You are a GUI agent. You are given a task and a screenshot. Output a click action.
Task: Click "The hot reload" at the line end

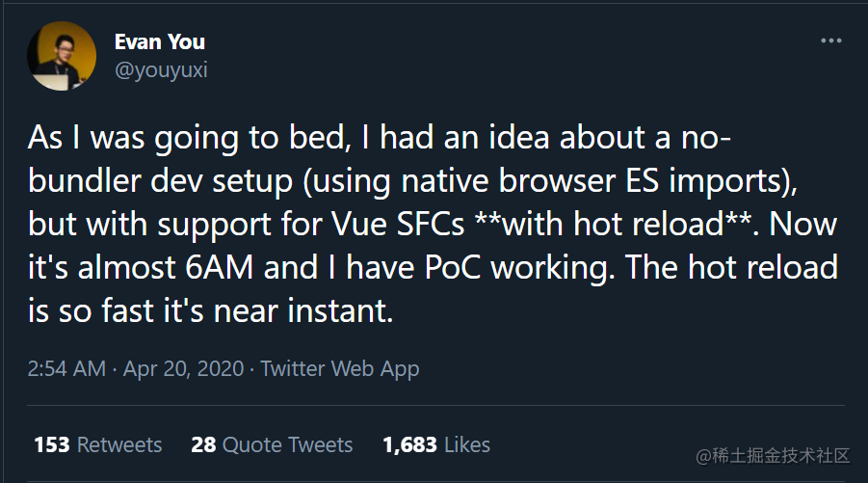(x=731, y=268)
